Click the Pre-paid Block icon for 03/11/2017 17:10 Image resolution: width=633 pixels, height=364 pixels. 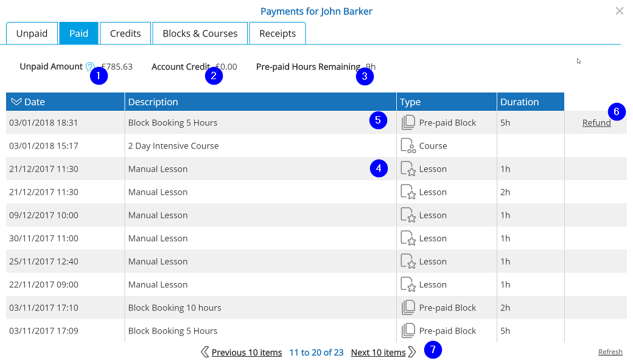click(x=408, y=307)
